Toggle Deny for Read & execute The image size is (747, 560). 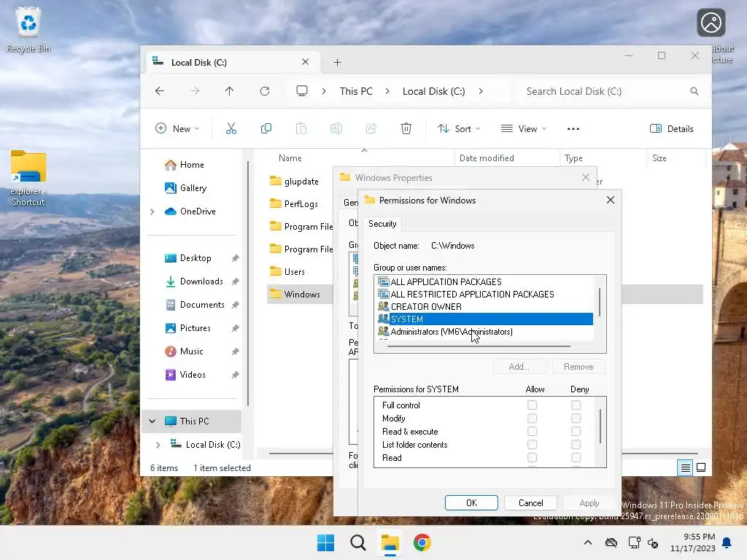click(576, 432)
